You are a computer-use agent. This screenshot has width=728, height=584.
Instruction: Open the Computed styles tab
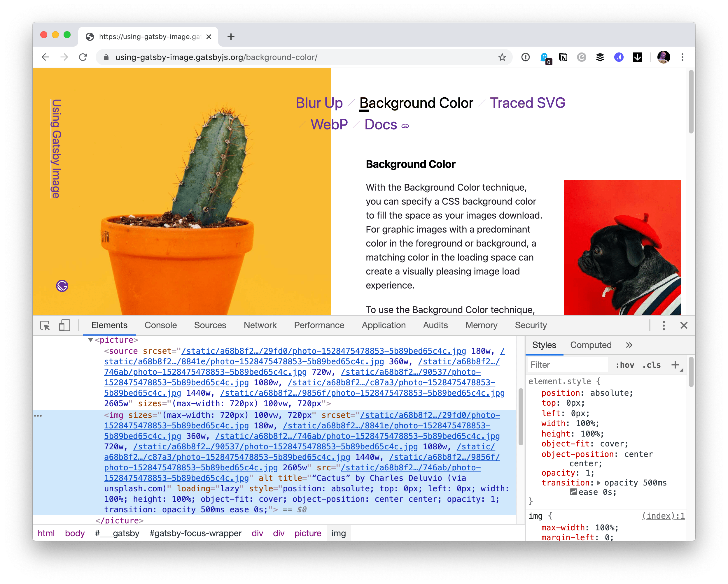tap(591, 345)
